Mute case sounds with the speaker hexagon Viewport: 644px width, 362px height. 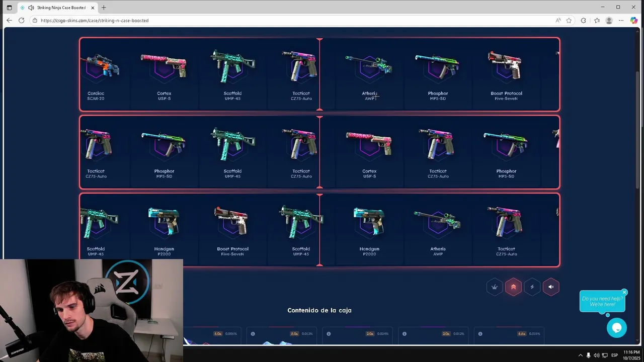coord(551,287)
